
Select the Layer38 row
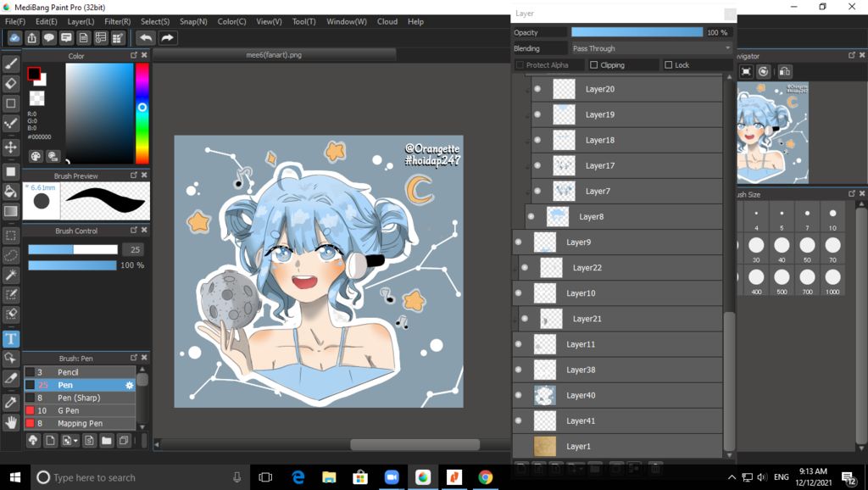click(617, 370)
